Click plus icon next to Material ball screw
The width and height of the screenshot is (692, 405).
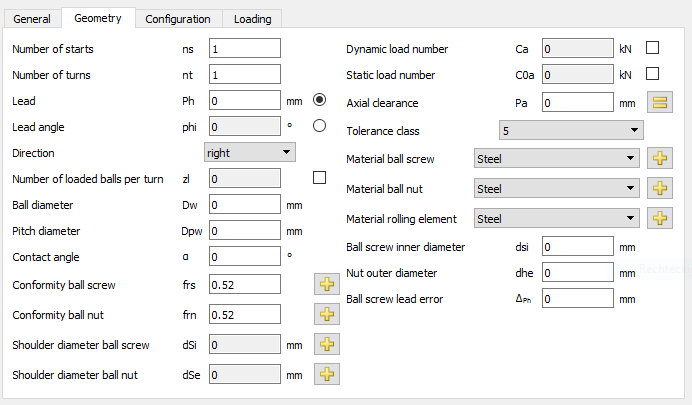[x=660, y=158]
